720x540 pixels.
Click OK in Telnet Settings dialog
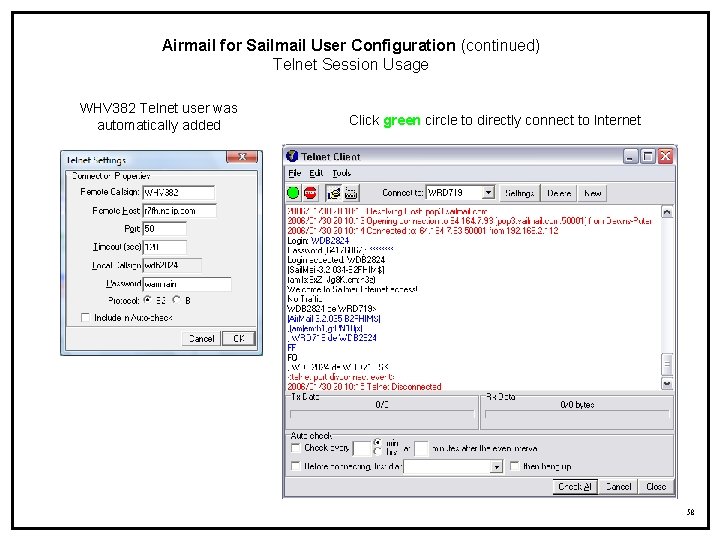coord(238,338)
